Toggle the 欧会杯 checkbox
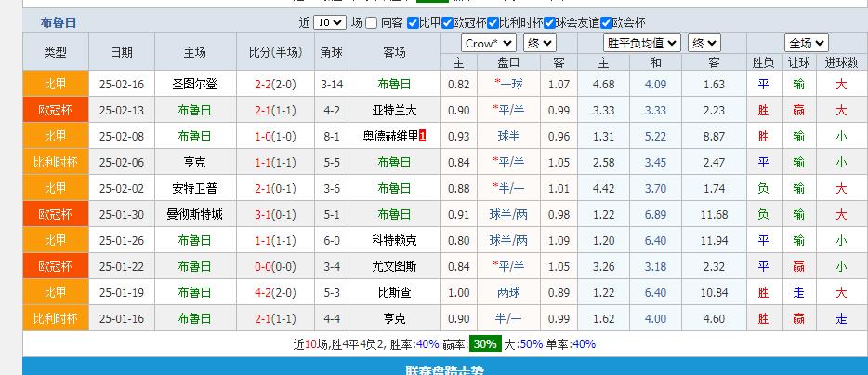This screenshot has height=375, width=868. point(607,22)
